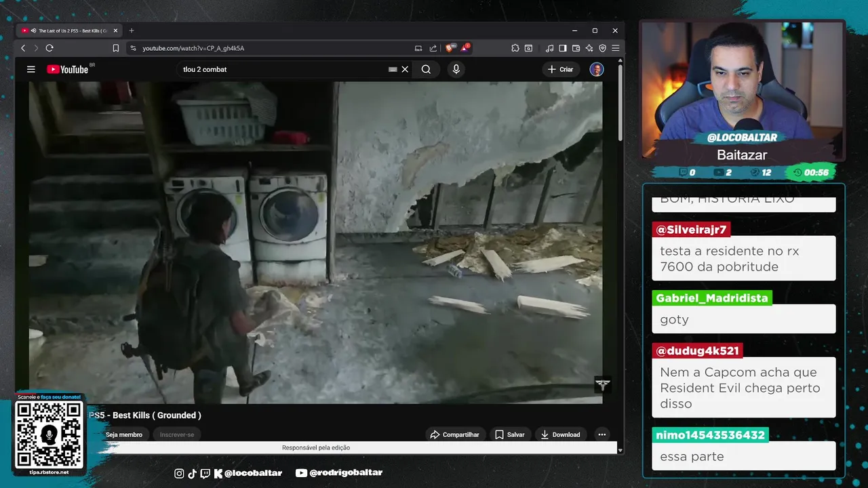Click the TikTok icon in the overlay bar
Image resolution: width=868 pixels, height=488 pixels.
(x=192, y=473)
